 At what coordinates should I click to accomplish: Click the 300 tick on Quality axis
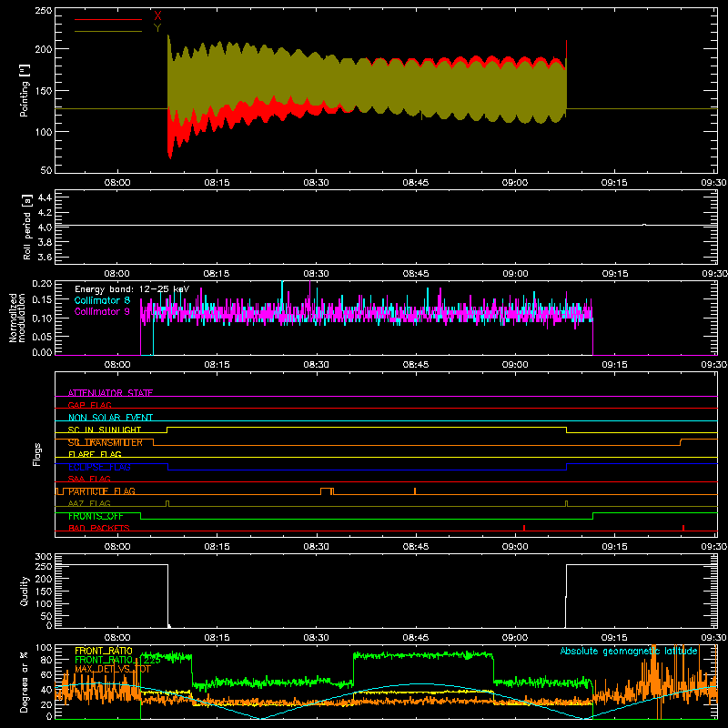pos(44,557)
